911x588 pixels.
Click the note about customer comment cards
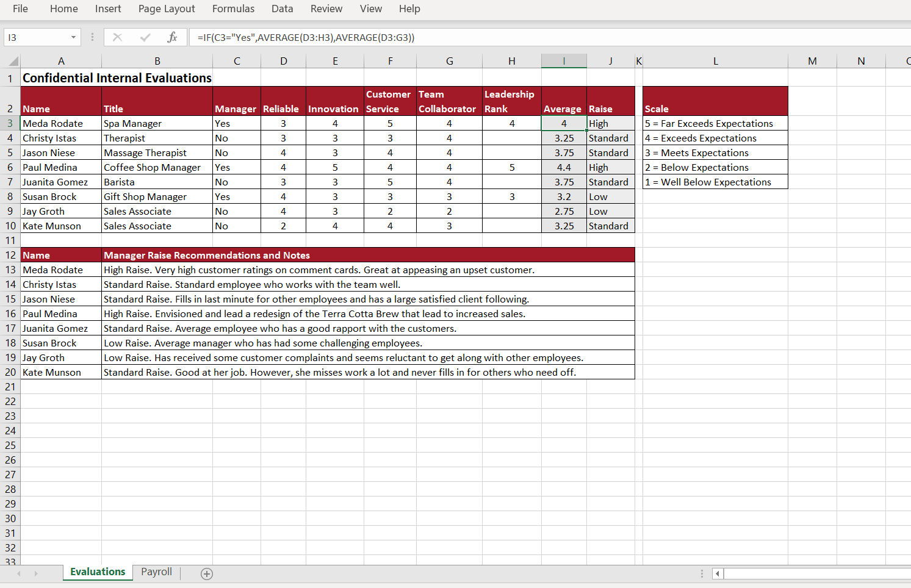pos(368,270)
